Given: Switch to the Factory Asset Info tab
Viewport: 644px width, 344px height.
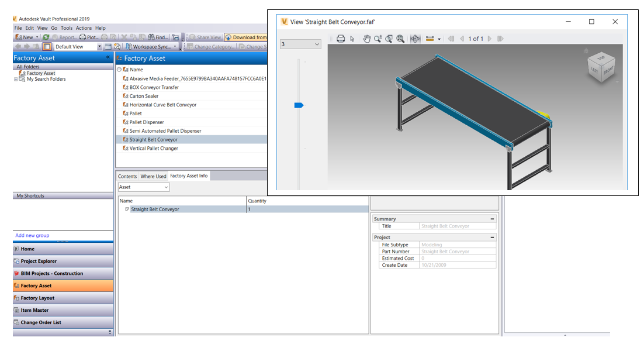Looking at the screenshot, I should point(189,176).
